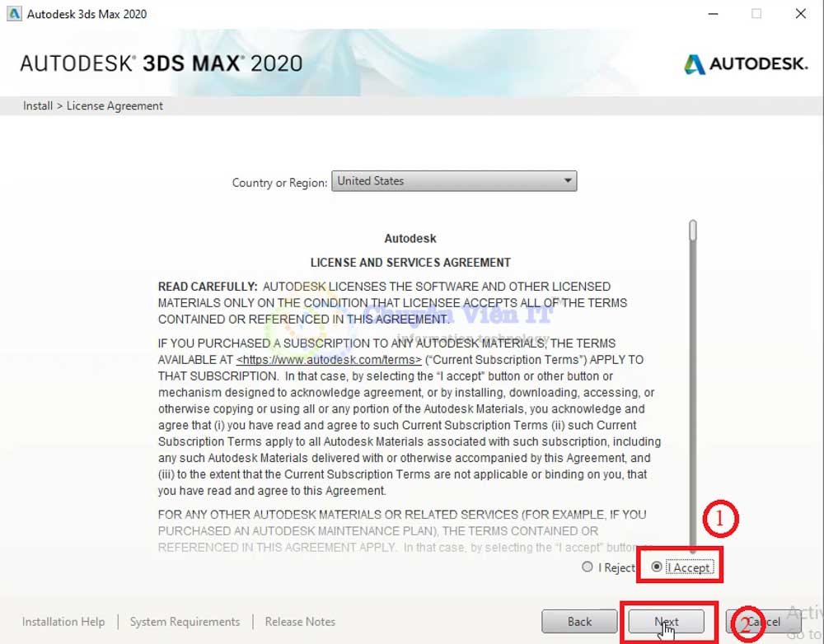Screen dimensions: 824x644
Task: Click the Back button
Action: pyautogui.click(x=579, y=622)
